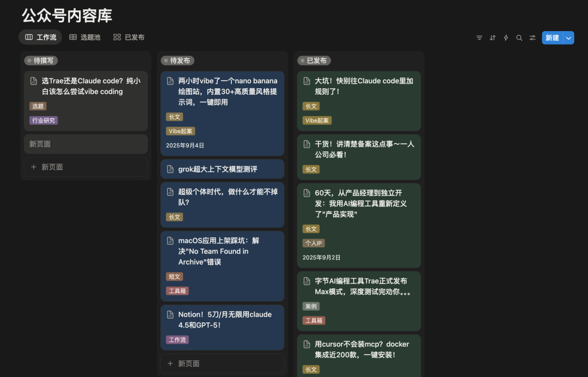The image size is (588, 377).
Task: Switch to the 已发布 gallery tab
Action: point(129,37)
